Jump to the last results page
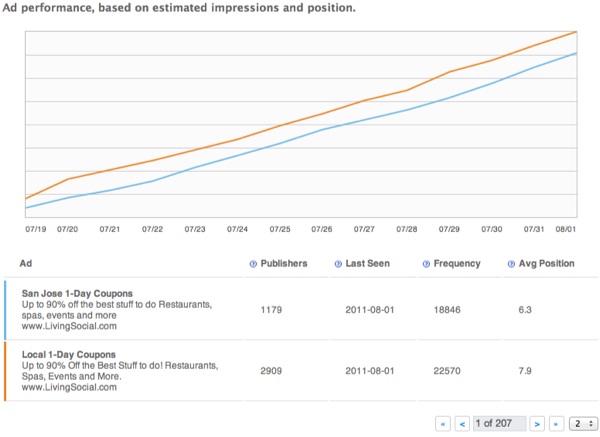This screenshot has width=600, height=437. 556,424
